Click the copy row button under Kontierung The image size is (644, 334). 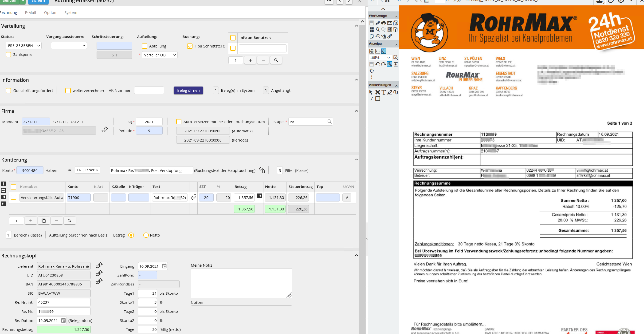[x=44, y=221]
